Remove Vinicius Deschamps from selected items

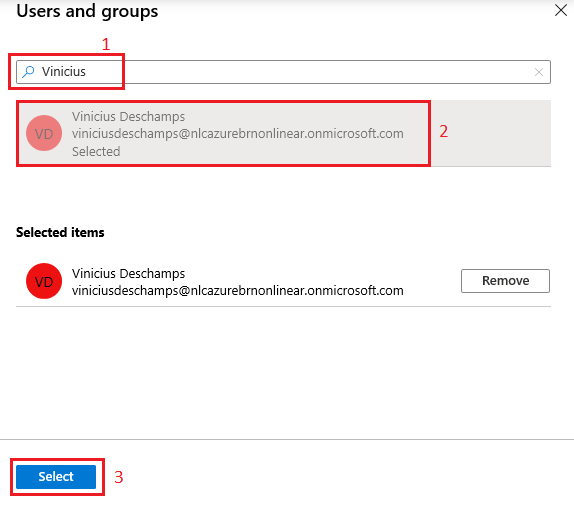click(x=505, y=281)
